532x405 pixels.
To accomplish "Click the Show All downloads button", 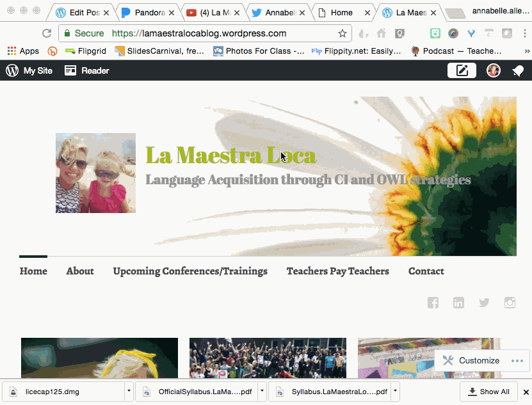I will click(488, 391).
